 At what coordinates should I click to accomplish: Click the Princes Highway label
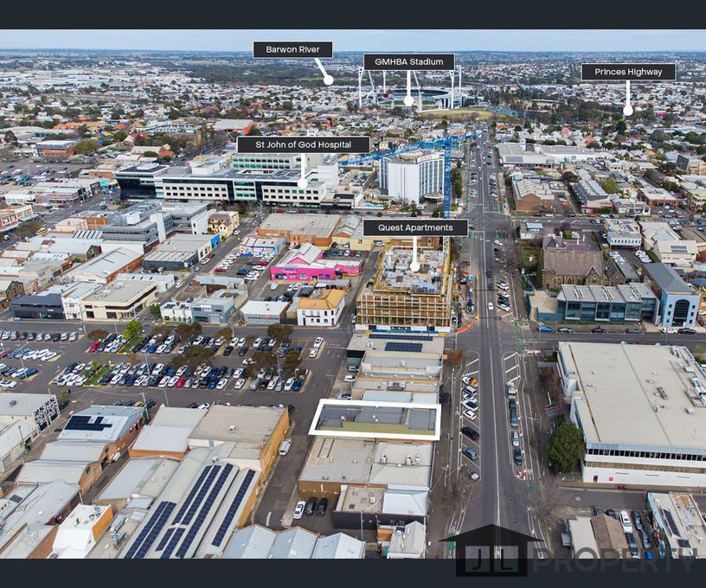pos(627,73)
